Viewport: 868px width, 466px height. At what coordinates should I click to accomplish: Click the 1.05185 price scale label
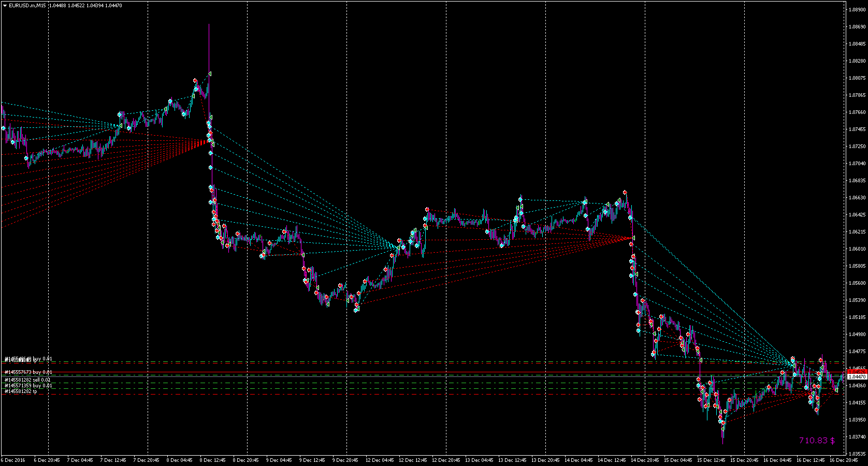point(858,317)
